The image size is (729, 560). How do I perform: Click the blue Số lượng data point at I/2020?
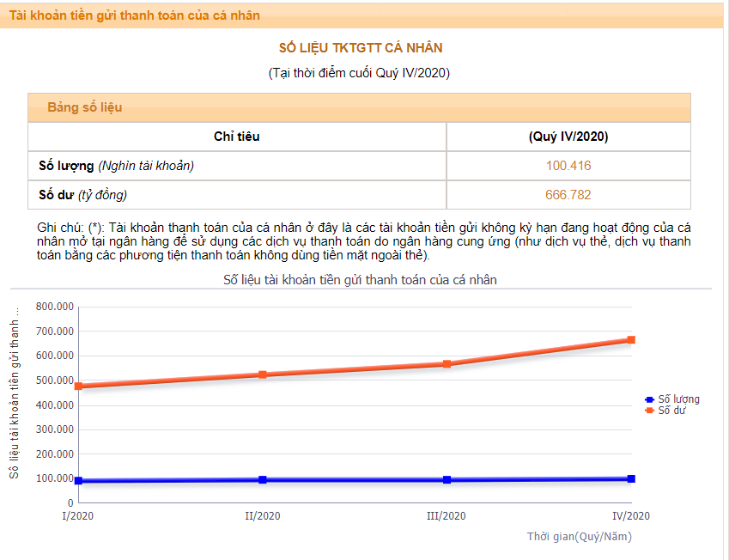pyautogui.click(x=79, y=480)
